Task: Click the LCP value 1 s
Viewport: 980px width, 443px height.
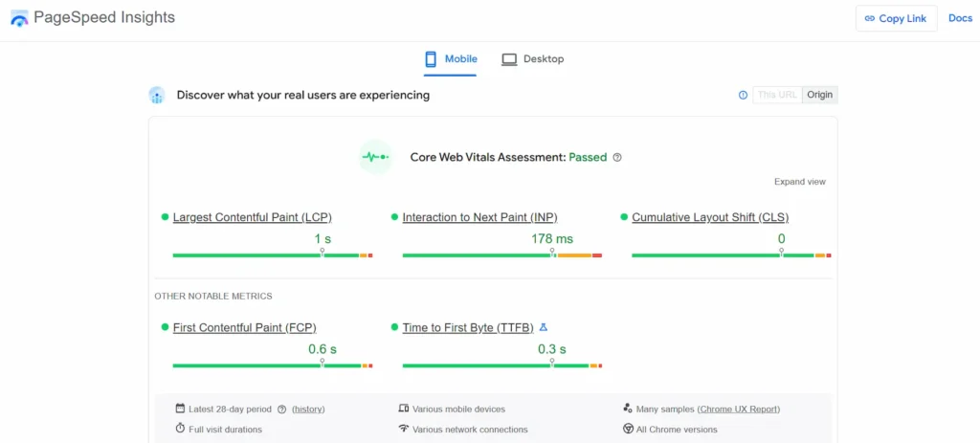Action: tap(323, 238)
